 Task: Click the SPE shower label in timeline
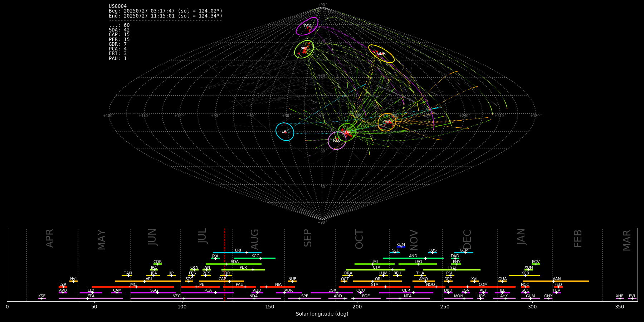(x=304, y=296)
